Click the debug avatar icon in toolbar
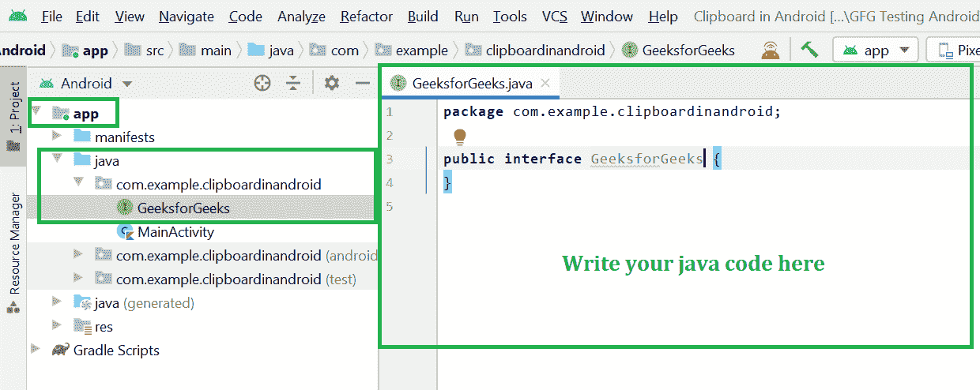Viewport: 980px width, 390px height. tap(770, 50)
